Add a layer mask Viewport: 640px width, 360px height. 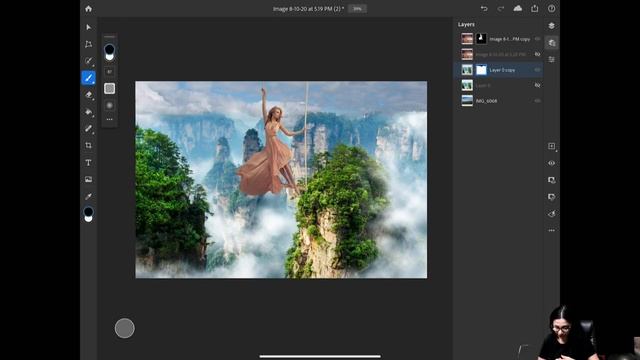551,180
